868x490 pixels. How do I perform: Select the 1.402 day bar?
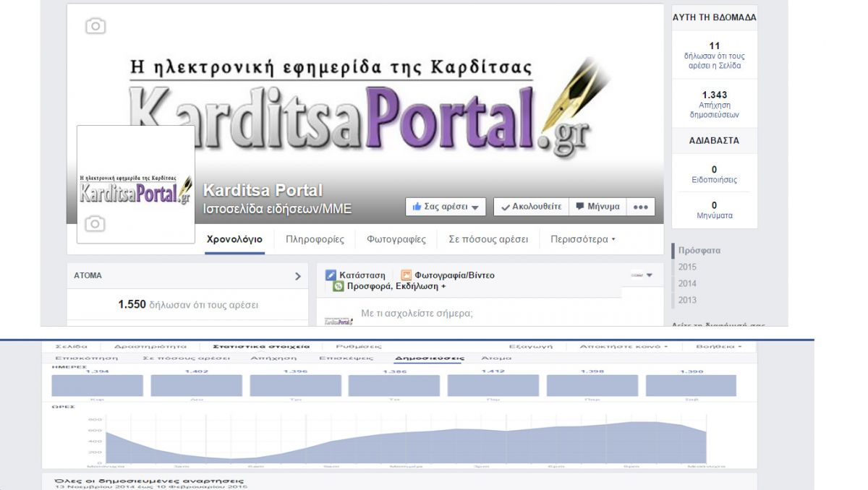click(196, 385)
